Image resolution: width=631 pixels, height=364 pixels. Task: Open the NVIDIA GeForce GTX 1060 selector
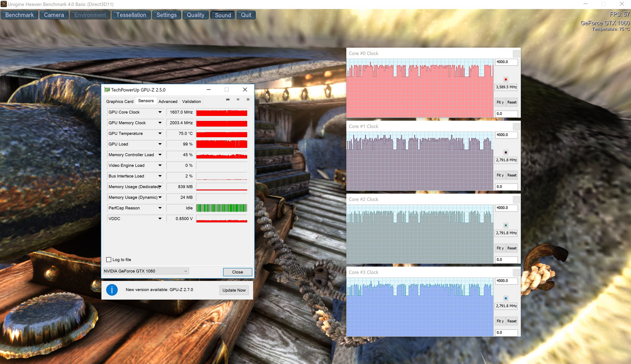pos(146,271)
